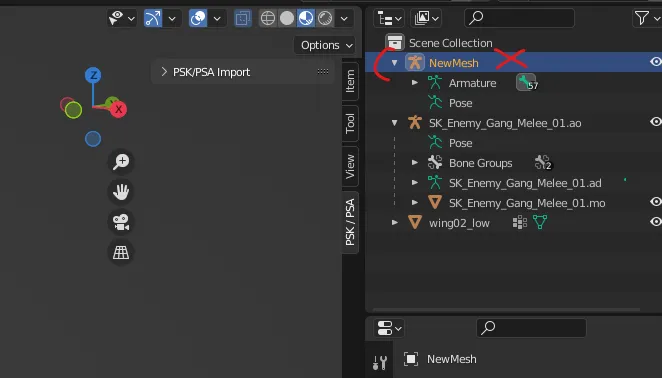Switch to the Item sidebar tab
Screen dimensions: 662x378
coord(350,81)
